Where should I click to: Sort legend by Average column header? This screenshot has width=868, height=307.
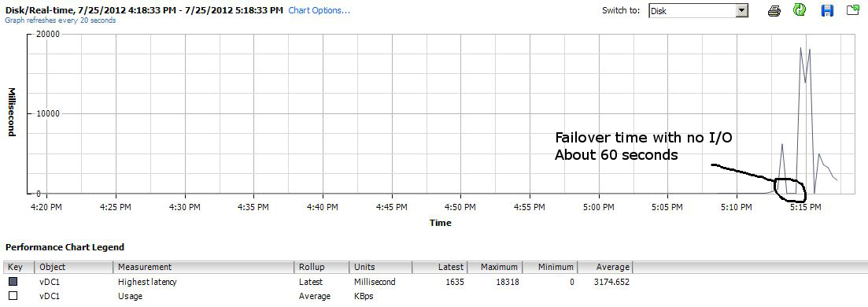click(605, 267)
